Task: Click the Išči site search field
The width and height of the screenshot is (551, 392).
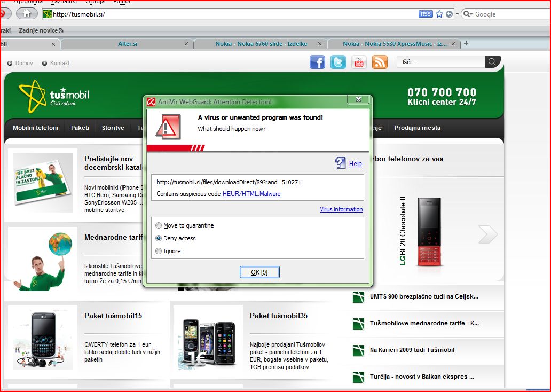Action: [x=441, y=62]
